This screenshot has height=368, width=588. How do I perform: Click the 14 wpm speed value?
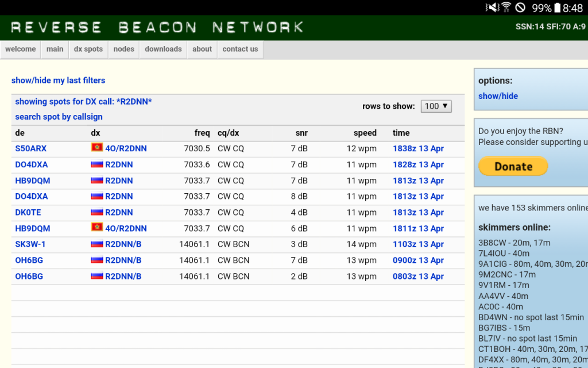click(x=362, y=244)
